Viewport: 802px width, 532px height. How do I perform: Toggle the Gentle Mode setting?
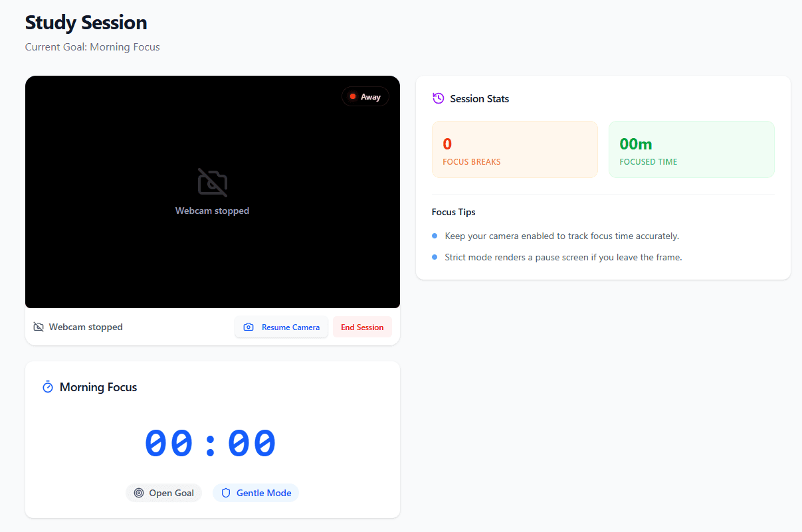pyautogui.click(x=256, y=493)
